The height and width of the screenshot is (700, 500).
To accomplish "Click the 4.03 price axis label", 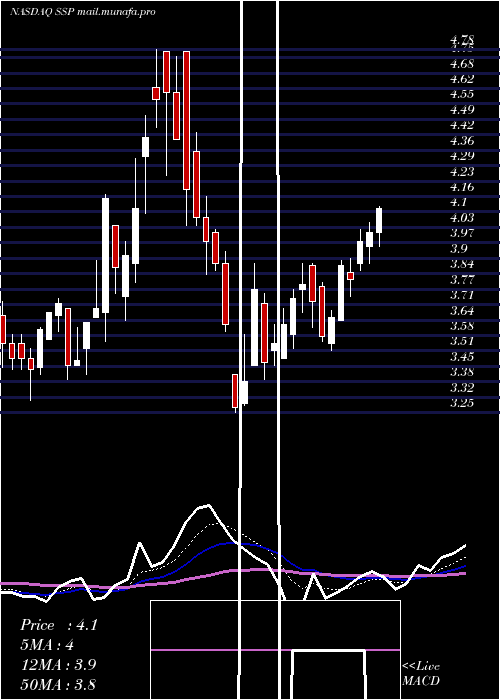I will [462, 218].
